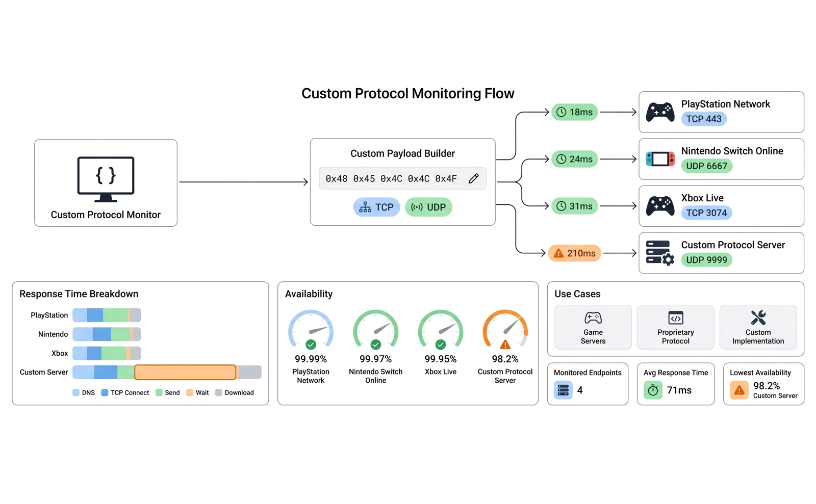Image resolution: width=816 pixels, height=504 pixels.
Task: Click the "99.97%" availability value
Action: click(x=376, y=359)
